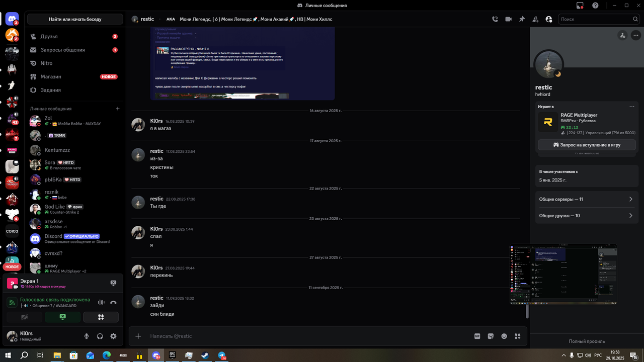Open more options in restic profile

coord(636,35)
